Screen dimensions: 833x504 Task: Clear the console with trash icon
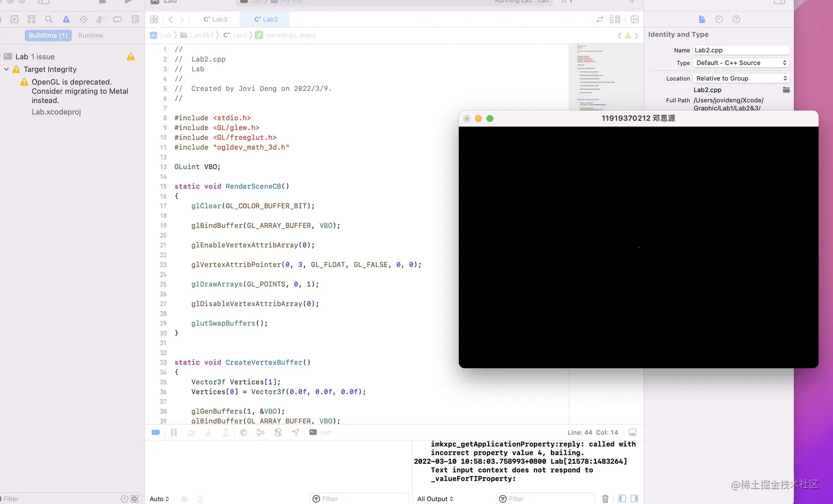point(605,498)
